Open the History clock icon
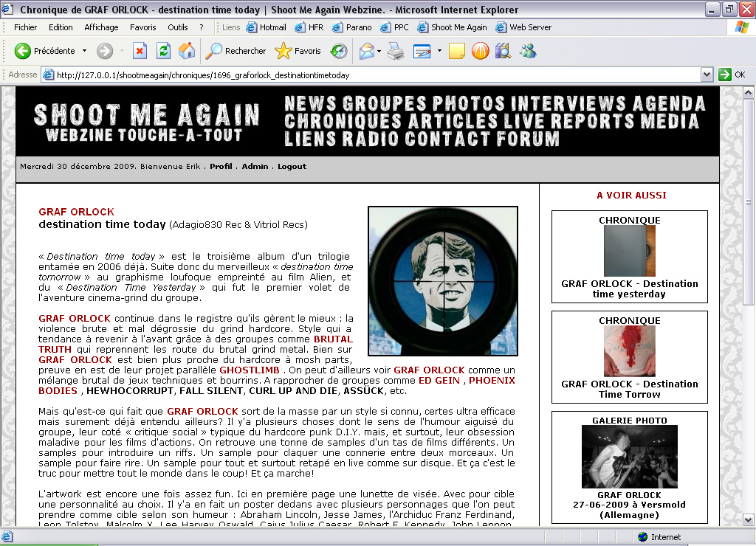This screenshot has width=756, height=546. pos(338,51)
